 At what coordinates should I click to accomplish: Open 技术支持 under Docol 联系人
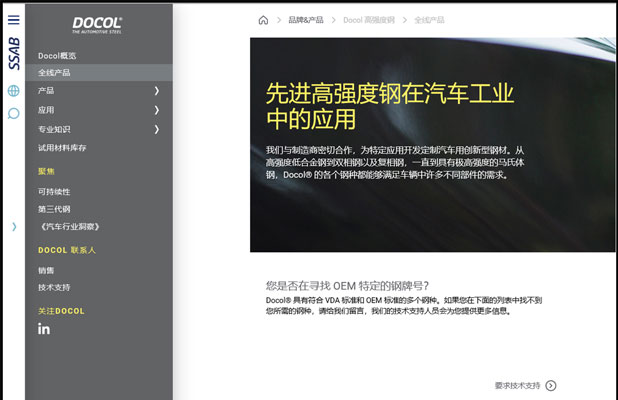point(54,287)
